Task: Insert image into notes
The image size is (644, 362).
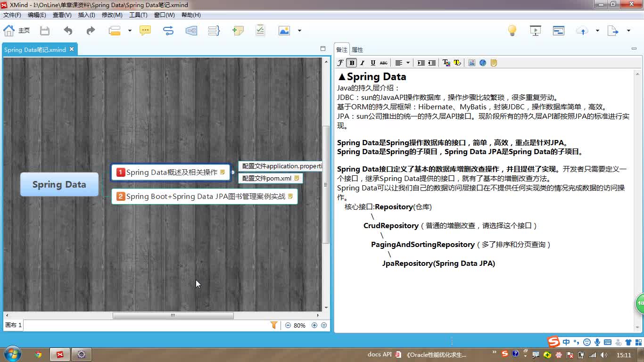Action: [471, 63]
